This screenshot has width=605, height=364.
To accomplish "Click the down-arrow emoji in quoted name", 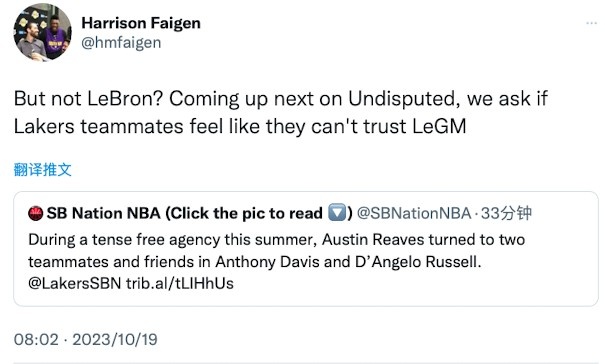I will (x=337, y=213).
